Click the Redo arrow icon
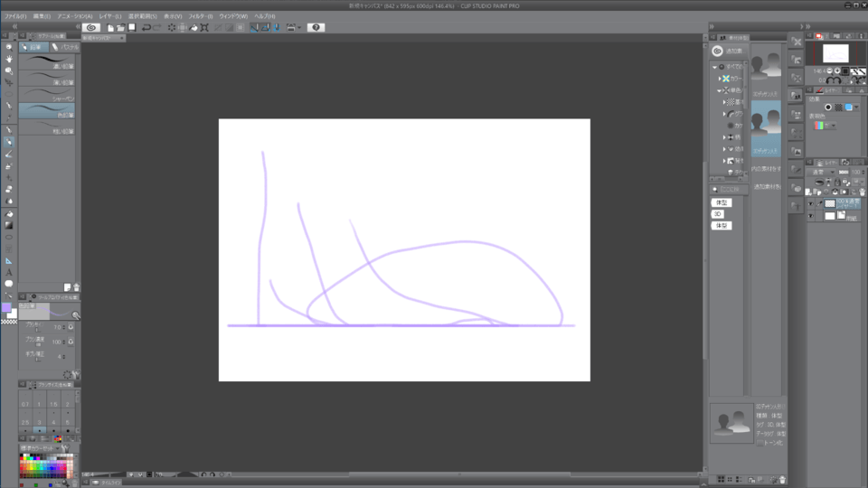This screenshot has height=488, width=868. [157, 28]
